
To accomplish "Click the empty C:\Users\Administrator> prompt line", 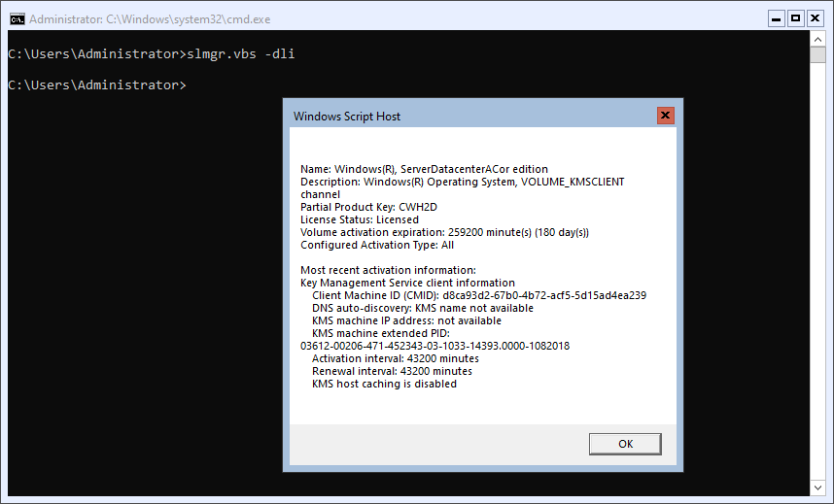I will pyautogui.click(x=97, y=85).
